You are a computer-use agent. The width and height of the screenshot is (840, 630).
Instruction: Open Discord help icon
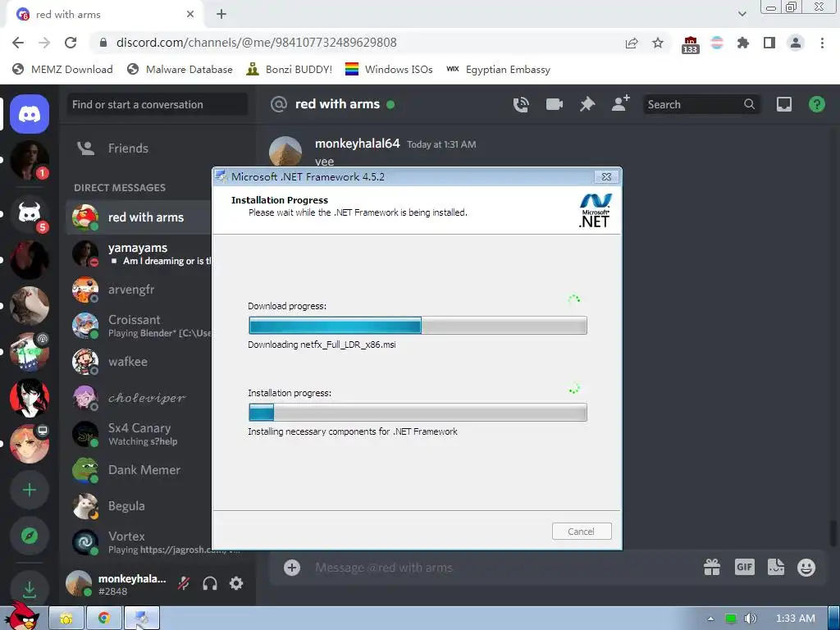tap(817, 104)
